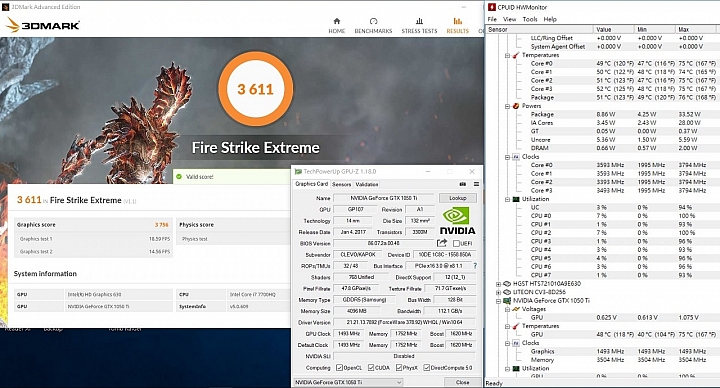Viewport: 720px width, 388px height.
Task: Toggle the PhysX checkbox
Action: click(399, 368)
